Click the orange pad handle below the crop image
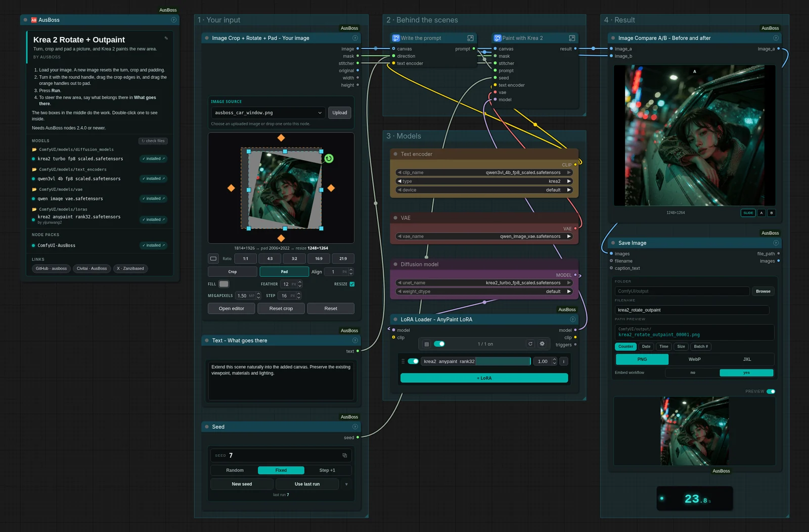Screen dimensions: 809x532 [281, 238]
